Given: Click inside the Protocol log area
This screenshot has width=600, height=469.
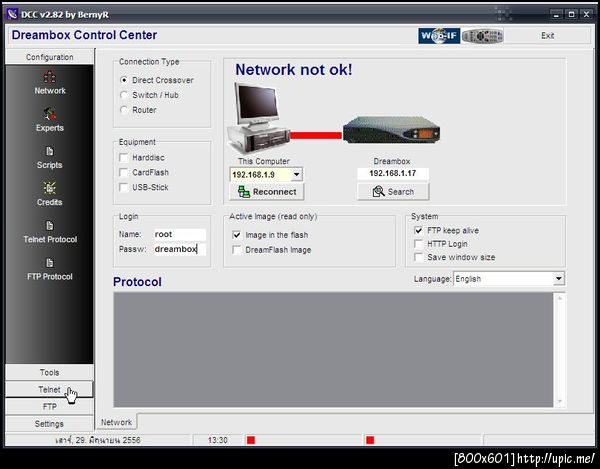Looking at the screenshot, I should (x=333, y=350).
